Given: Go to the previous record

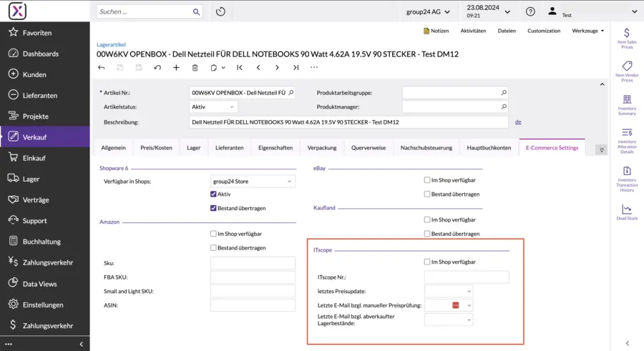Looking at the screenshot, I should point(258,68).
